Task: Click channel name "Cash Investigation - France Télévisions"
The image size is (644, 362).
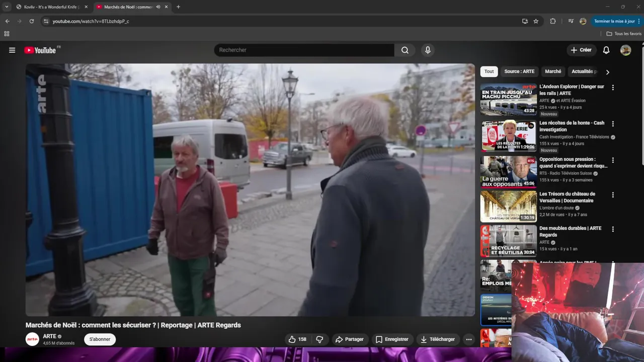Action: click(x=574, y=137)
